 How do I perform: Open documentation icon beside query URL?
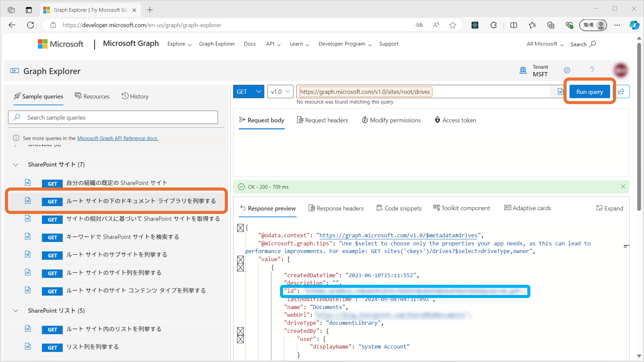pos(560,92)
